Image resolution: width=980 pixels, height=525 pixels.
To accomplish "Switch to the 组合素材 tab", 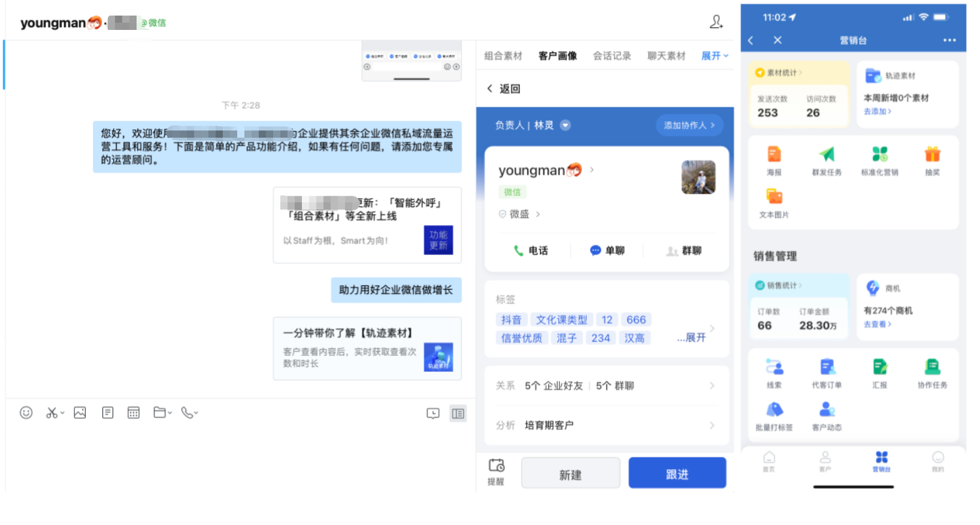I will point(503,56).
